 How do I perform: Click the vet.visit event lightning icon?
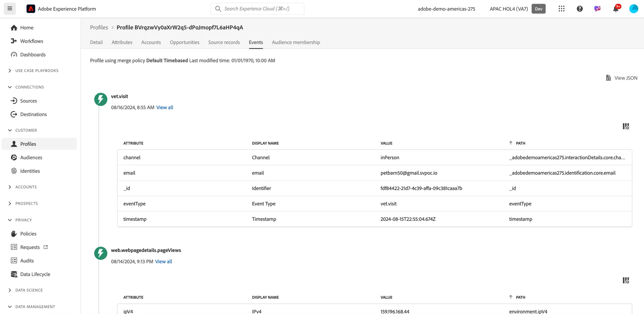tap(101, 99)
